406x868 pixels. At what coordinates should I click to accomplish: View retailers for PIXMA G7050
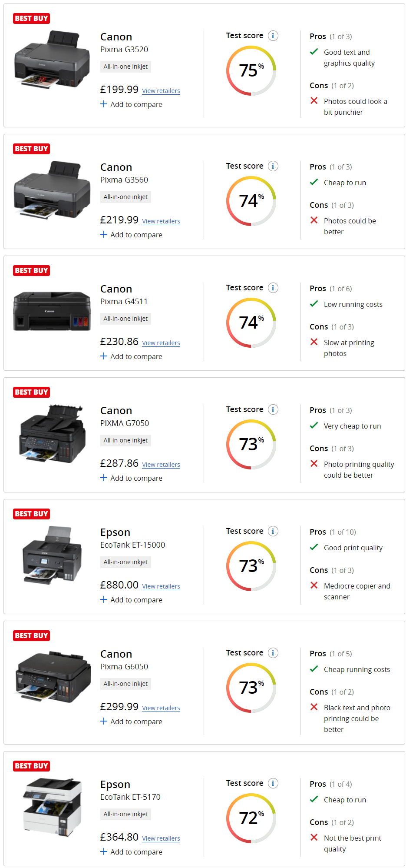[161, 465]
